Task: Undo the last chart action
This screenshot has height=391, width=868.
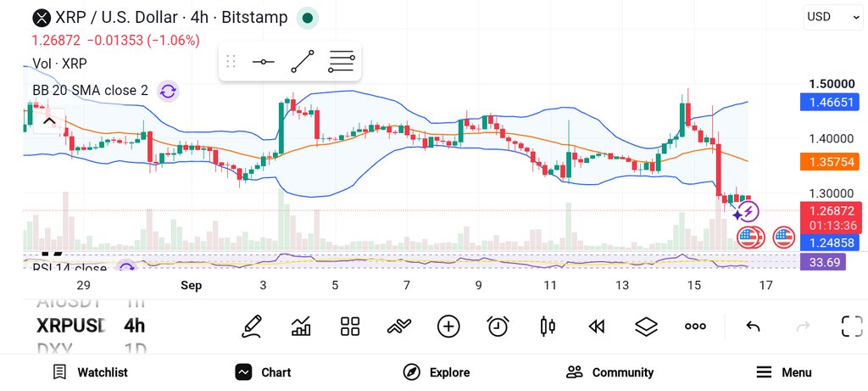Action: click(753, 327)
